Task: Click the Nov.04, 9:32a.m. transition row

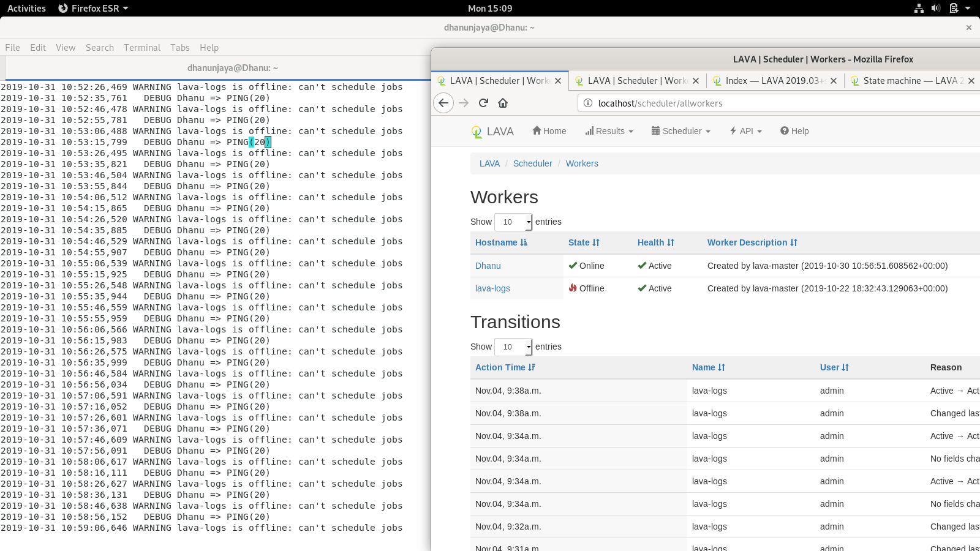Action: [x=725, y=527]
